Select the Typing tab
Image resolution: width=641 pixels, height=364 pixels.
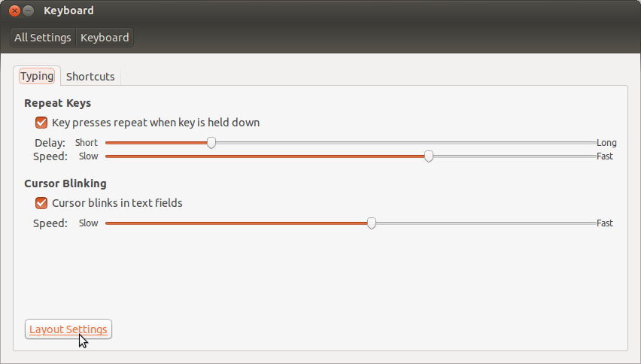pyautogui.click(x=37, y=76)
